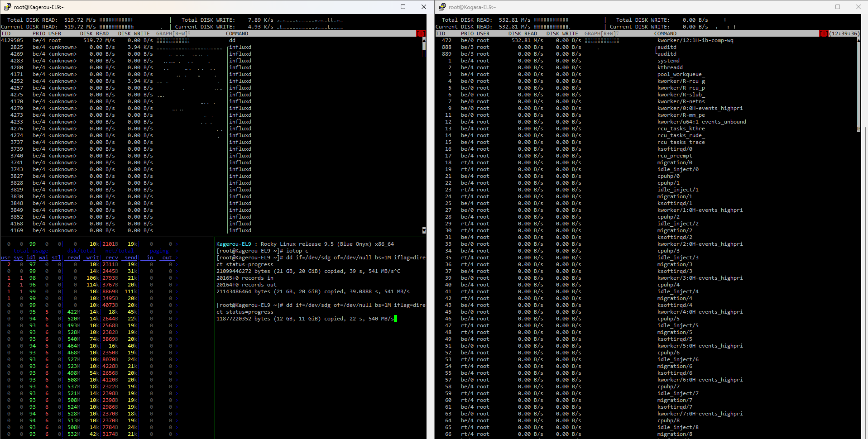
Task: Click the '20165+0 records in' output line
Action: tap(245, 278)
